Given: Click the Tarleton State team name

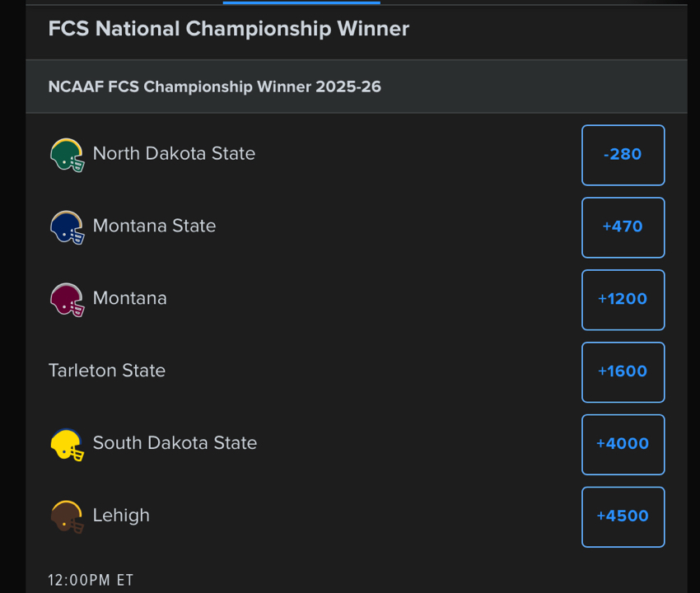Looking at the screenshot, I should tap(107, 371).
